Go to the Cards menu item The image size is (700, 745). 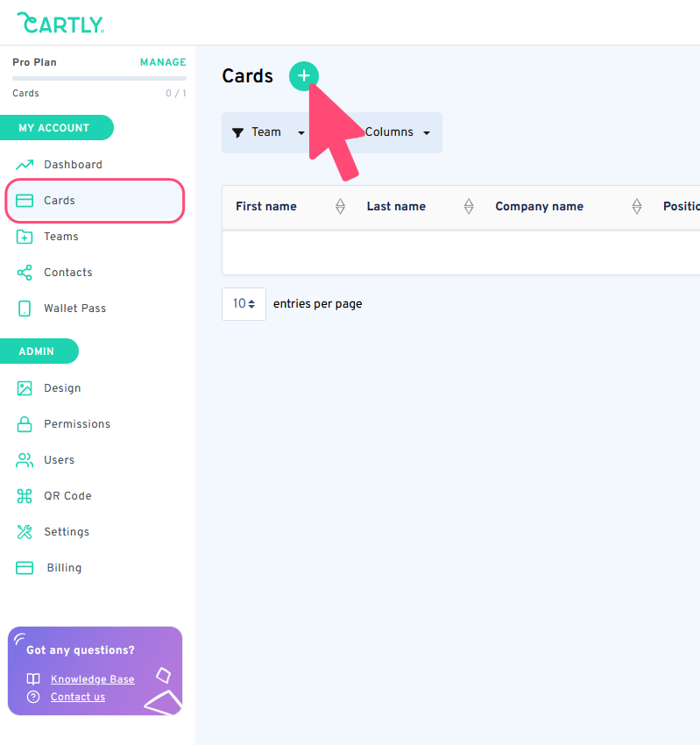click(x=60, y=201)
